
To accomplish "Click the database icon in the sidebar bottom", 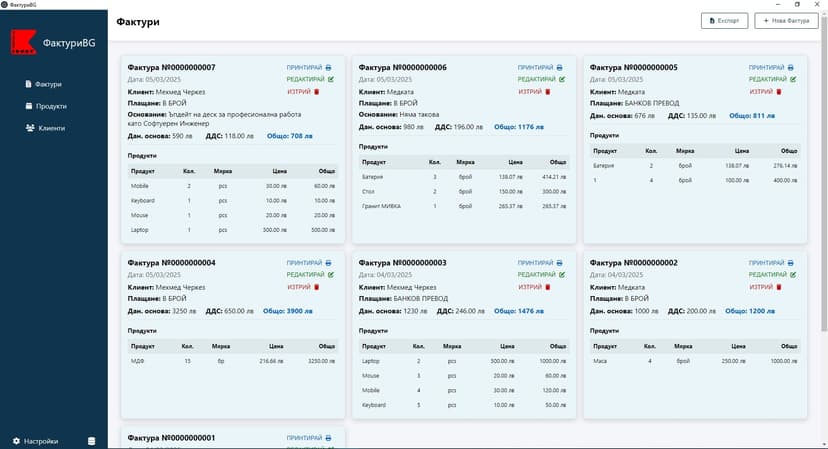I will (x=92, y=441).
